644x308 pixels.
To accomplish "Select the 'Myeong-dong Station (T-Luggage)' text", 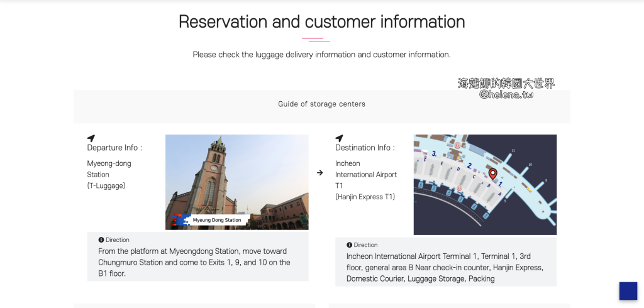I will pos(109,175).
